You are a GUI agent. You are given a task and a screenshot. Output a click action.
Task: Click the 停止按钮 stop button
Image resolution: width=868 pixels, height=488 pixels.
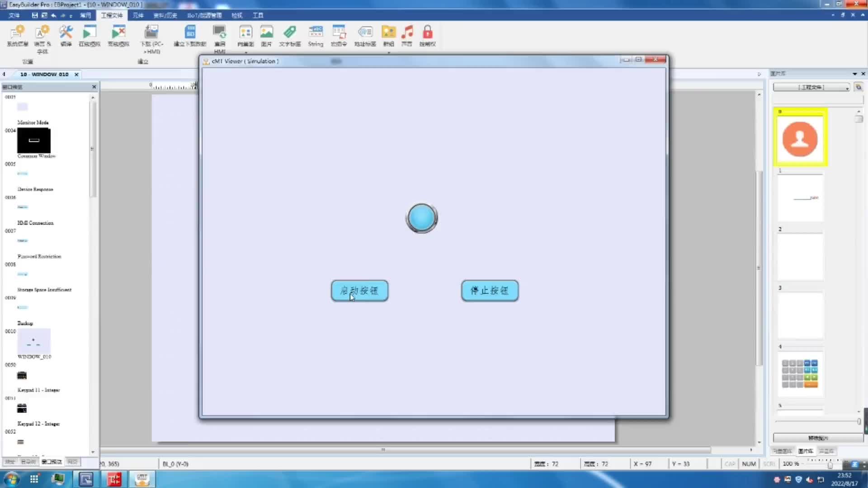pos(489,290)
